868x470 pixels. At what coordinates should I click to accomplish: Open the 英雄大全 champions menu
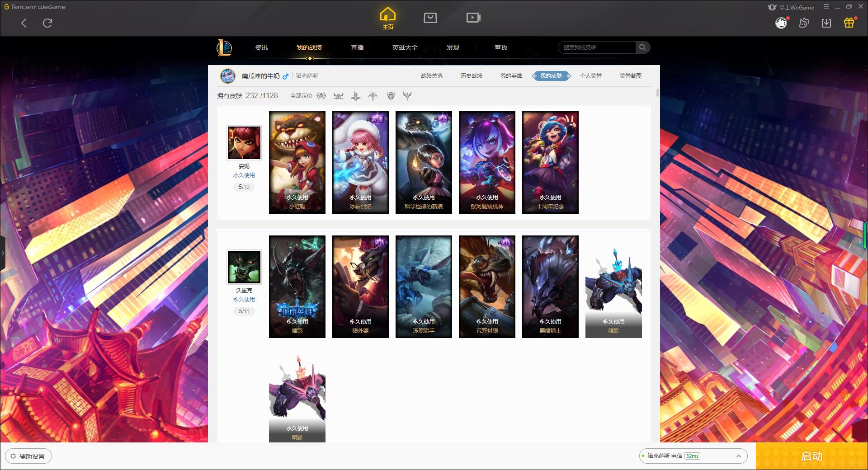[x=405, y=47]
